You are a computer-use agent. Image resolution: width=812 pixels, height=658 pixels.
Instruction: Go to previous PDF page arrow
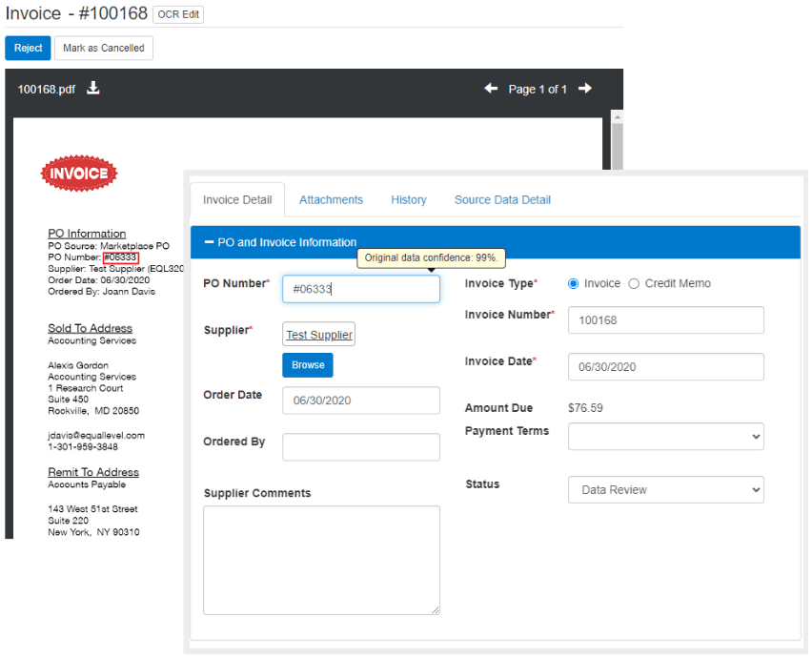(491, 89)
